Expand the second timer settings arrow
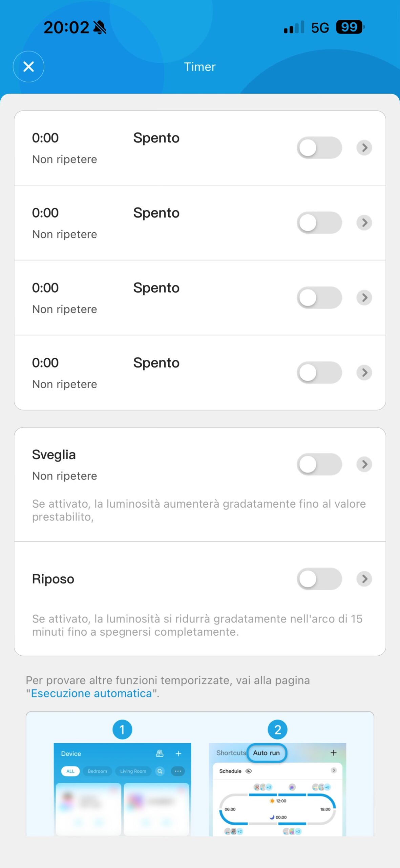The width and height of the screenshot is (400, 868). click(364, 223)
